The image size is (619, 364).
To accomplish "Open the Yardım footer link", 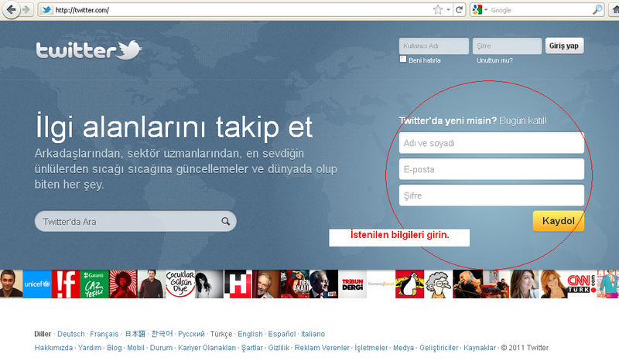I will 90,348.
